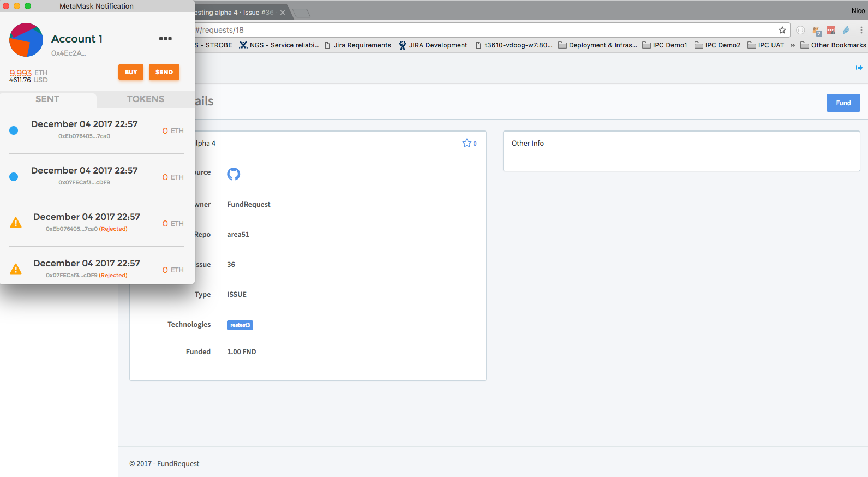868x477 pixels.
Task: Open the STROBE bookmark
Action: pos(214,45)
